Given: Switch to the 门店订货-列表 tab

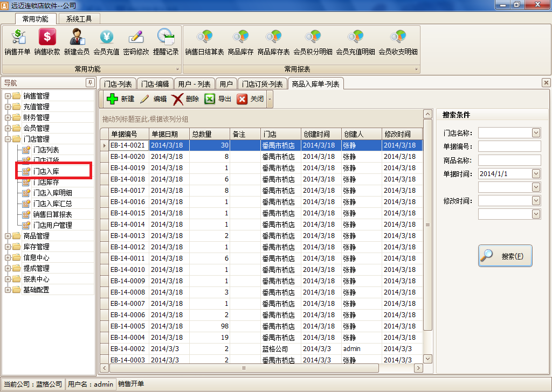Looking at the screenshot, I should pos(263,84).
